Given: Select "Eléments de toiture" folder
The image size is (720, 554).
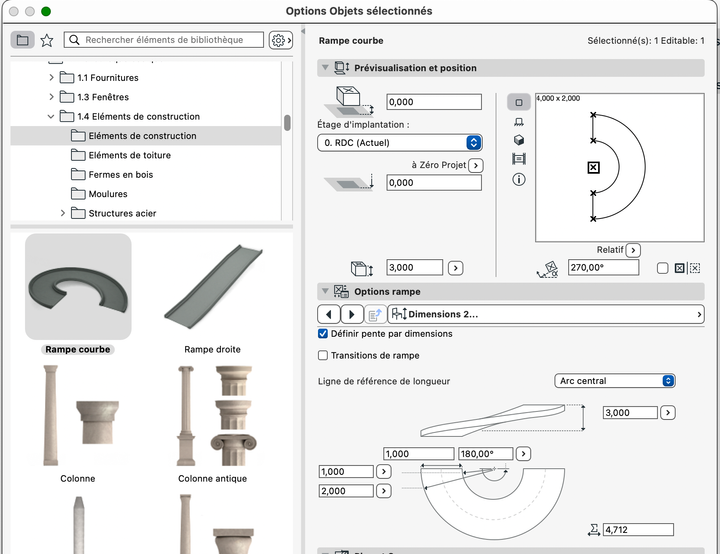Looking at the screenshot, I should tap(129, 155).
